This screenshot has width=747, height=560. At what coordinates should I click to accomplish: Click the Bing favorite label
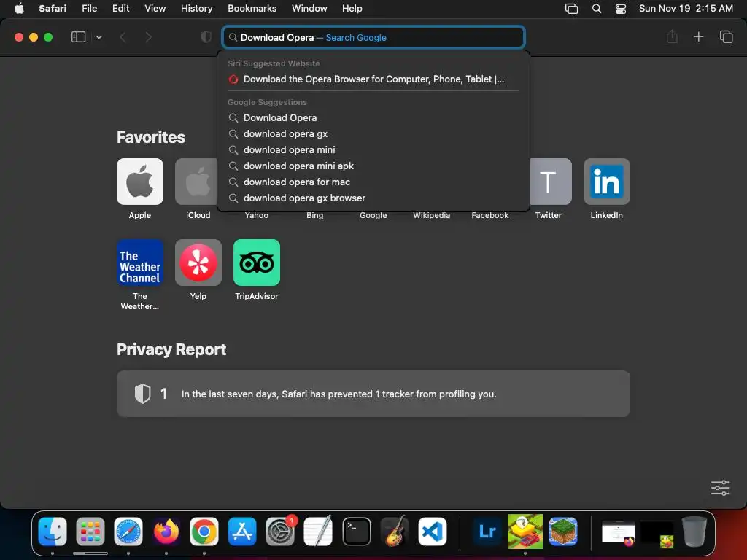point(314,215)
